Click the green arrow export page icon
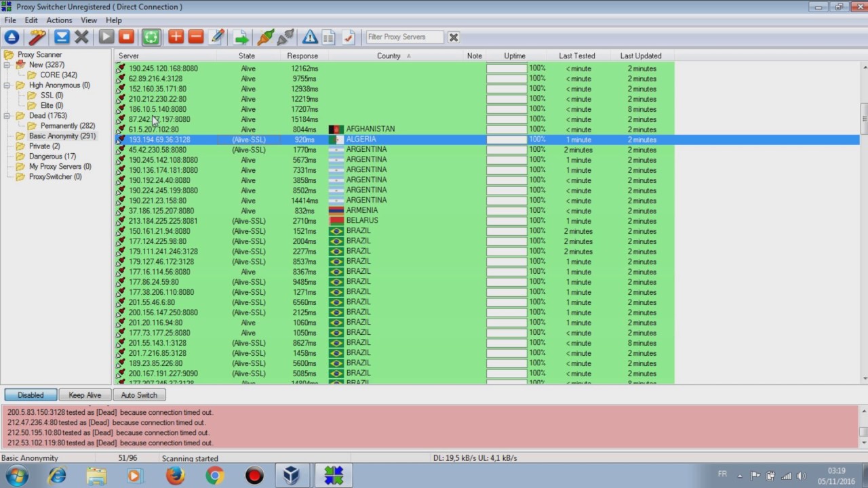868x488 pixels. click(241, 37)
